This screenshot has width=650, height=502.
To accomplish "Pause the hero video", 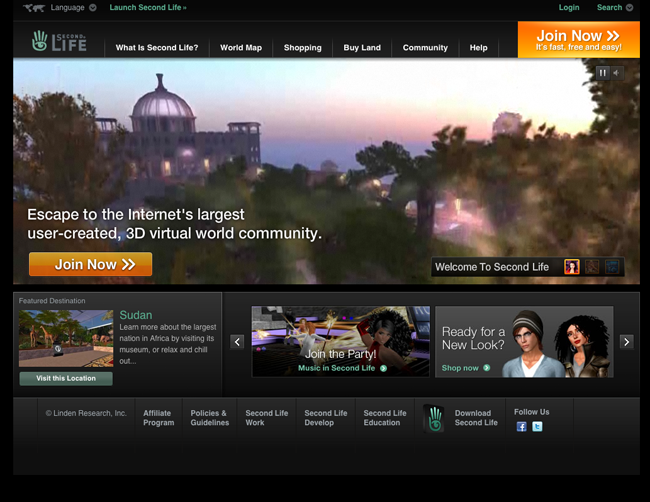I will point(603,73).
